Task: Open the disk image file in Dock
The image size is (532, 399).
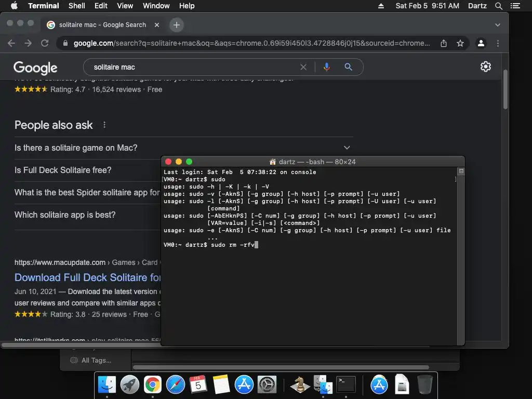Action: click(x=402, y=385)
